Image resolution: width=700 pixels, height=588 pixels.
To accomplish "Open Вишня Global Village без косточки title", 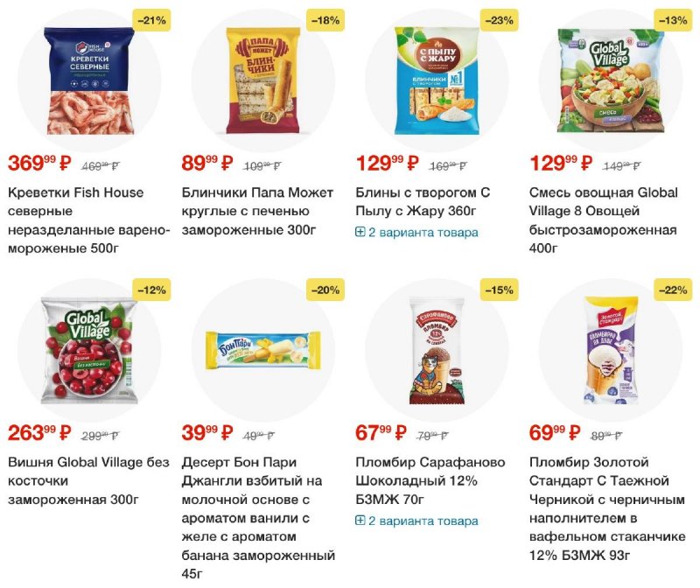I will click(88, 480).
